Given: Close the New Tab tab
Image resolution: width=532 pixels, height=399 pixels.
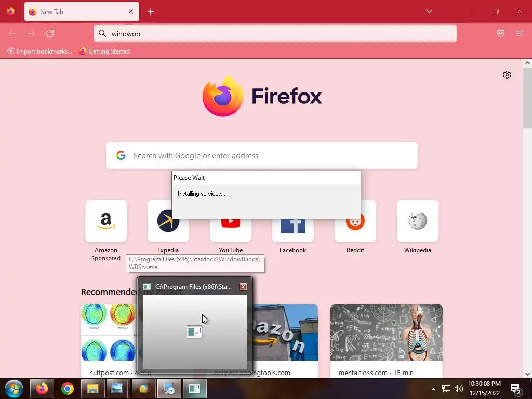Looking at the screenshot, I should tap(131, 11).
